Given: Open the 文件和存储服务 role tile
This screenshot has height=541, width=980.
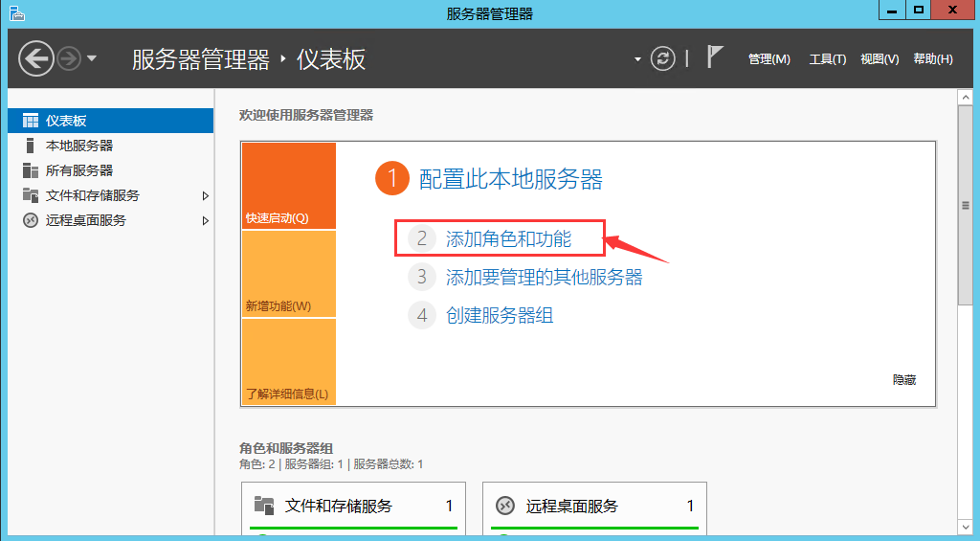Looking at the screenshot, I should click(x=354, y=507).
